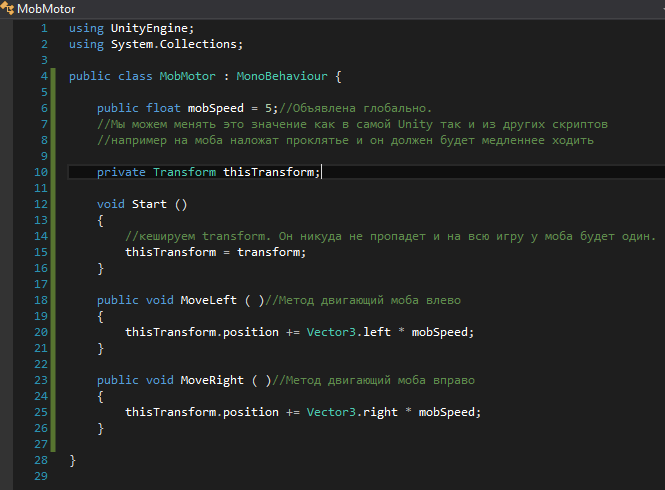Click opening brace on line 13
This screenshot has height=490, width=665.
[101, 221]
